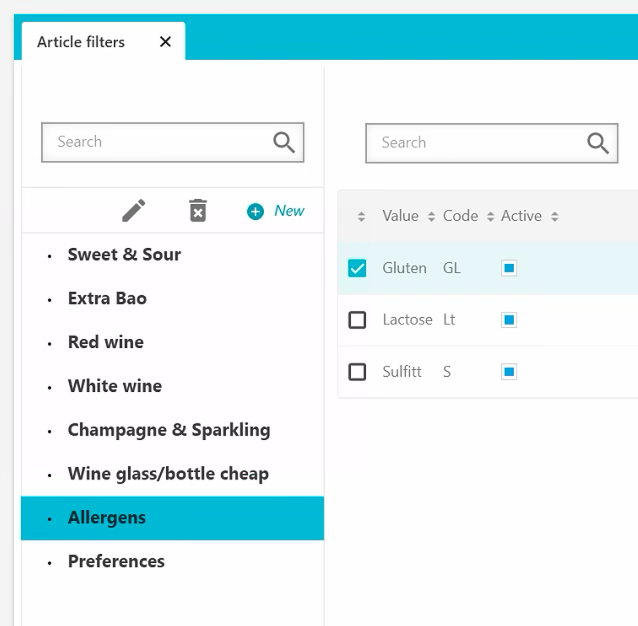Focus the left filter search field
This screenshot has width=638, height=626.
tap(155, 142)
